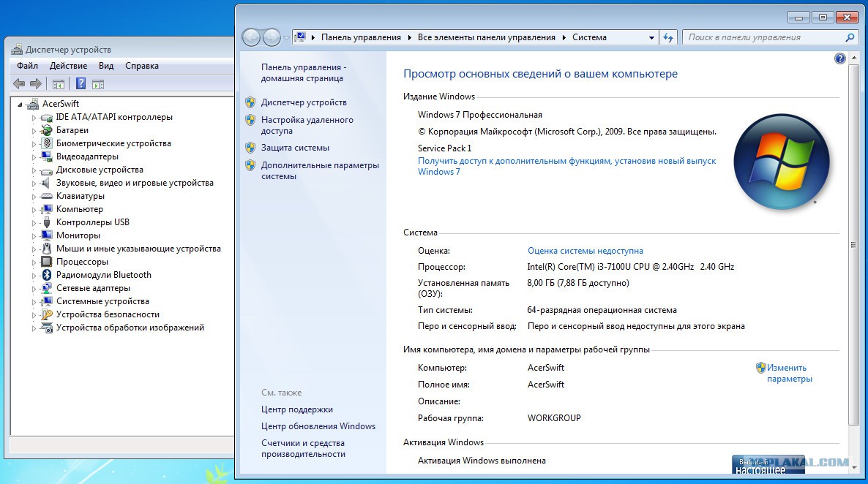Click the refresh arrows icon next to address bar
Screen dimensions: 868x484
(668, 37)
